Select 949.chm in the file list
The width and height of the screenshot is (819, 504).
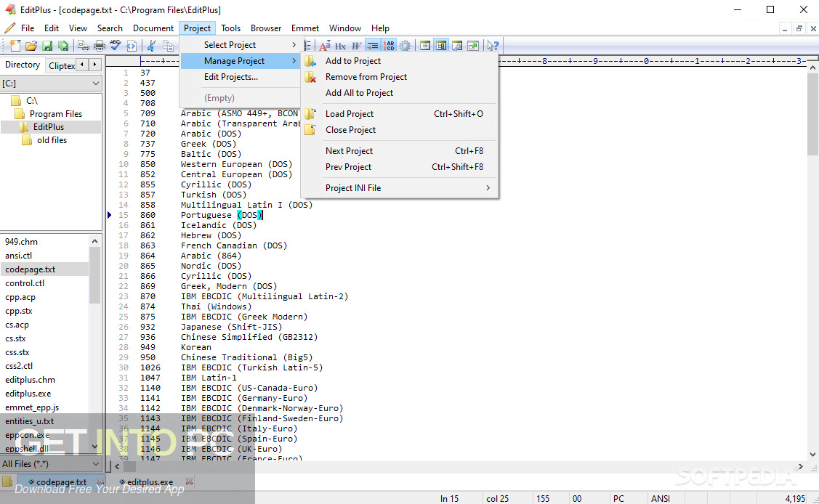coord(21,242)
